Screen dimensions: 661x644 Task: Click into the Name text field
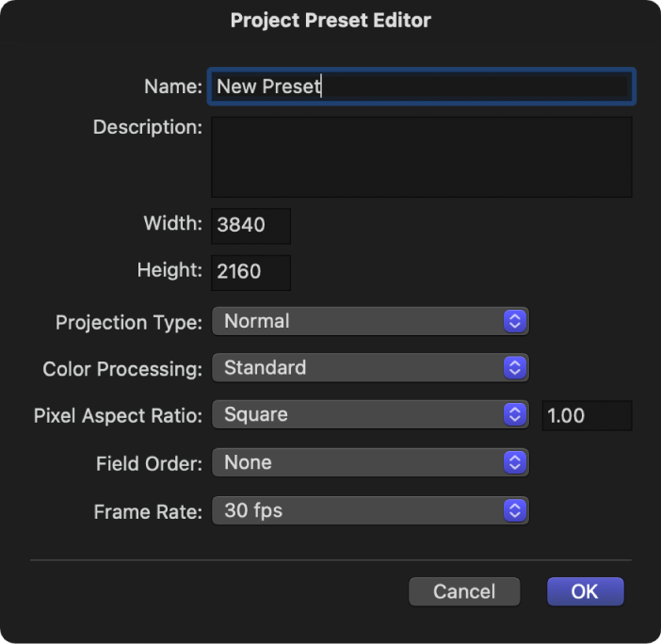coord(421,87)
